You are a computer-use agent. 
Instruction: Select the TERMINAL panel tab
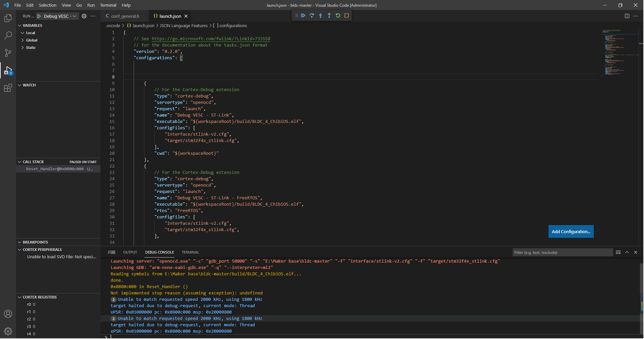(190, 252)
